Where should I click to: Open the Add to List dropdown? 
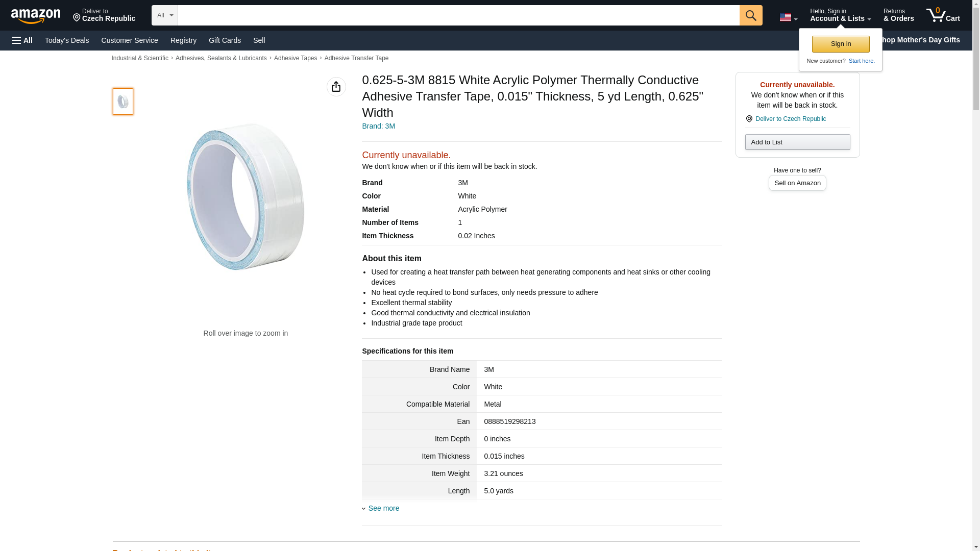tap(797, 142)
